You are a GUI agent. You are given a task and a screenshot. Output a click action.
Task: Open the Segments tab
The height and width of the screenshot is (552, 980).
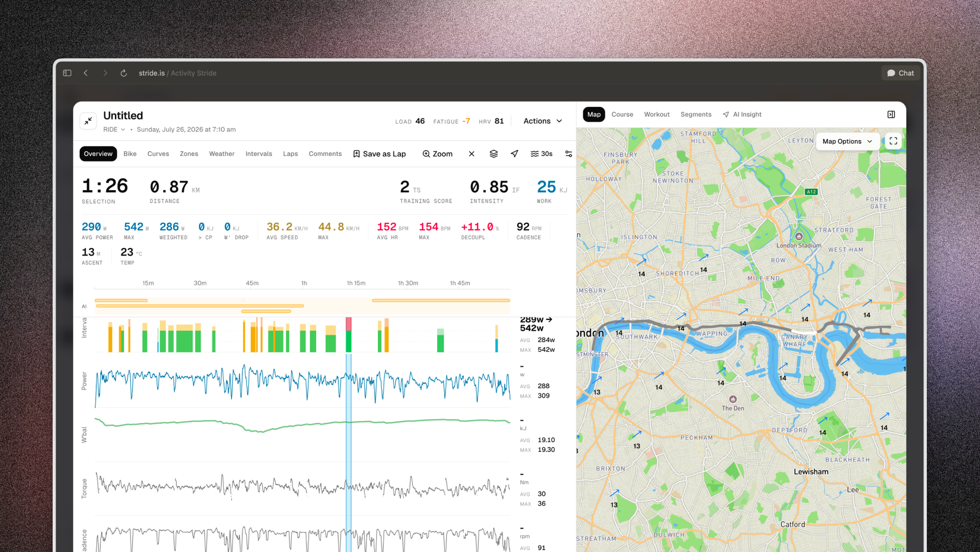click(x=696, y=114)
